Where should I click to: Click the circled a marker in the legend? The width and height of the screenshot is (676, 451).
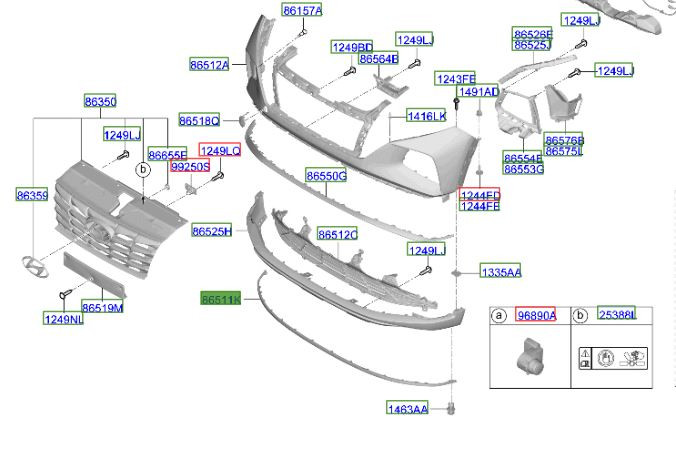[498, 316]
